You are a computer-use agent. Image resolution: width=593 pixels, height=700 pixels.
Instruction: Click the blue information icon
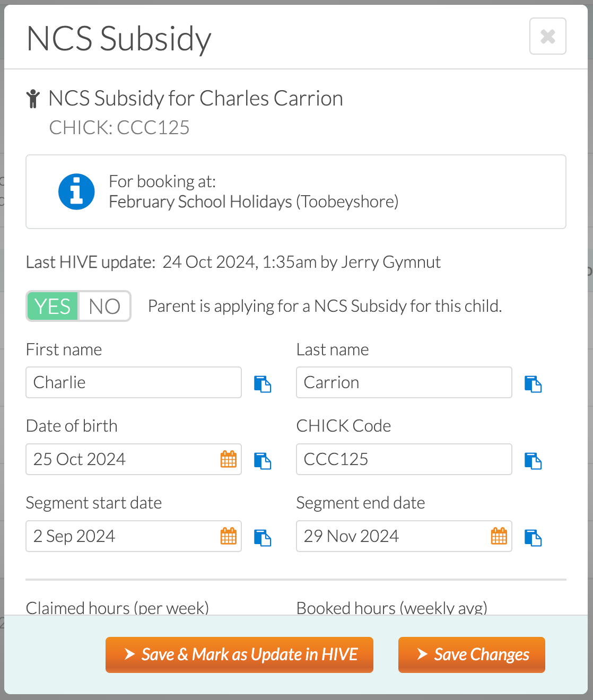(x=76, y=191)
